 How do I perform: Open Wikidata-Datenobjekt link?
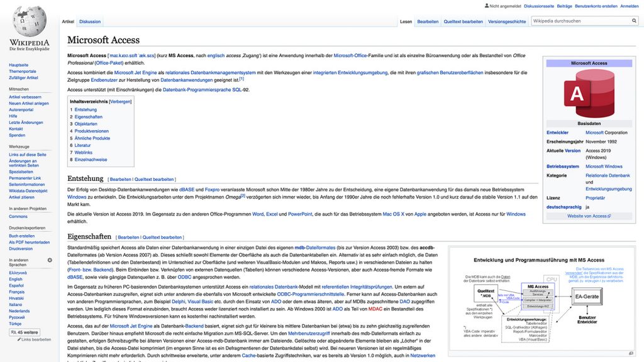[28, 191]
